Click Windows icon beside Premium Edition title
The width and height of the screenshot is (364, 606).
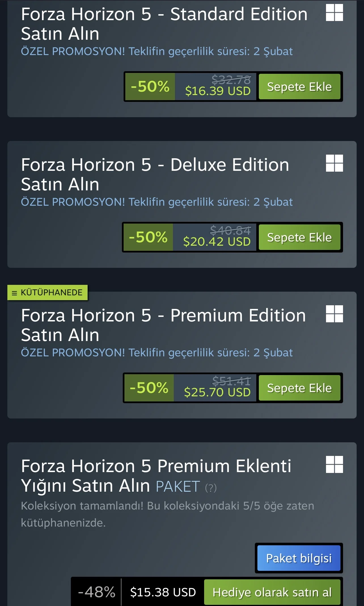click(334, 314)
